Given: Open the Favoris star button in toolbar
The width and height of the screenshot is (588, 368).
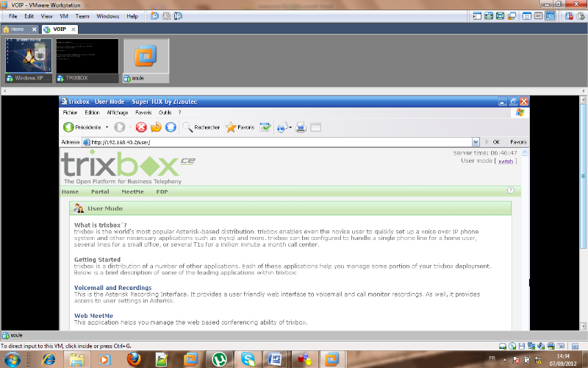Looking at the screenshot, I should pyautogui.click(x=240, y=127).
